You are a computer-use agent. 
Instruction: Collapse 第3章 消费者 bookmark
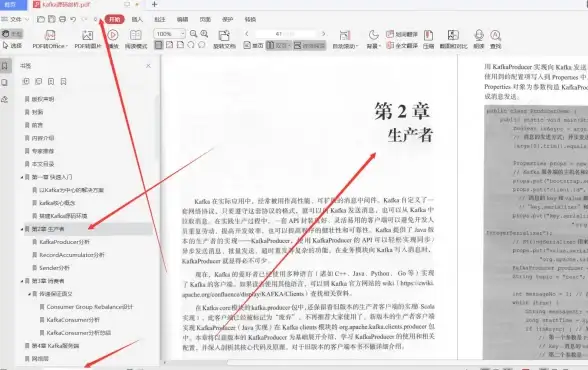[x=21, y=281]
